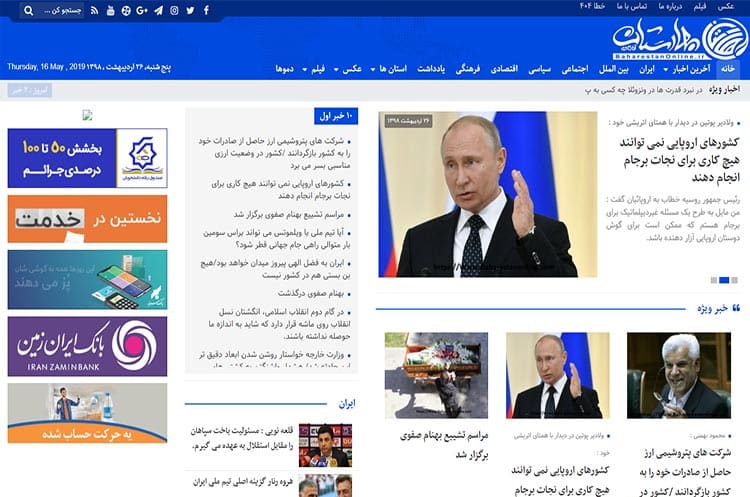
Task: Open the درباره ما link
Action: (670, 6)
